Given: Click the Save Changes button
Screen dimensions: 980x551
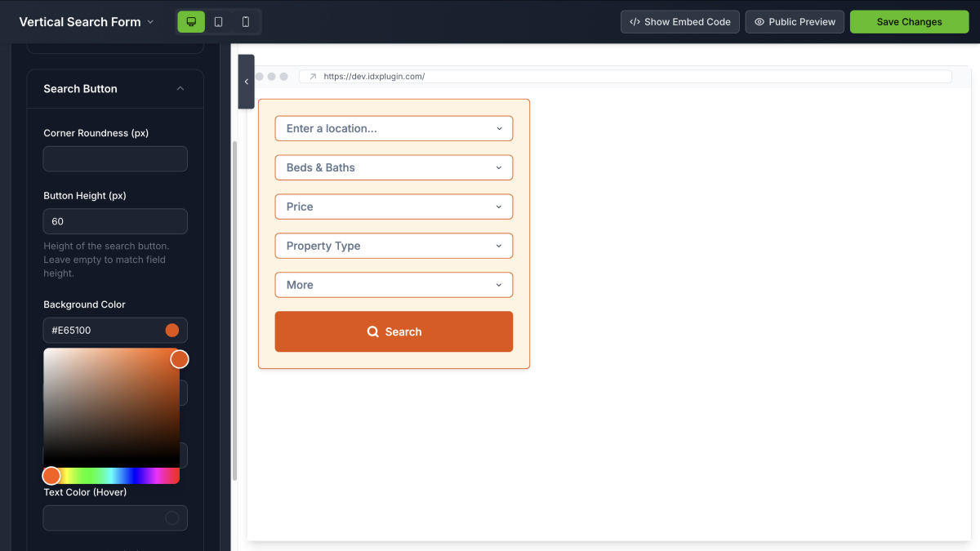Looking at the screenshot, I should [x=909, y=21].
